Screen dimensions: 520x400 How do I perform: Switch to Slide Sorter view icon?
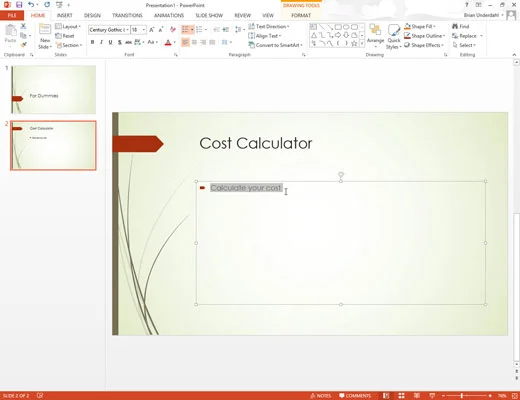pos(402,396)
